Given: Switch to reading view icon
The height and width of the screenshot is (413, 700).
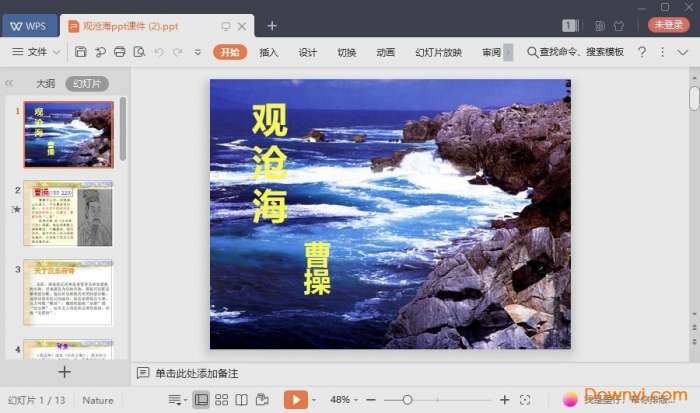Looking at the screenshot, I should pyautogui.click(x=241, y=400).
